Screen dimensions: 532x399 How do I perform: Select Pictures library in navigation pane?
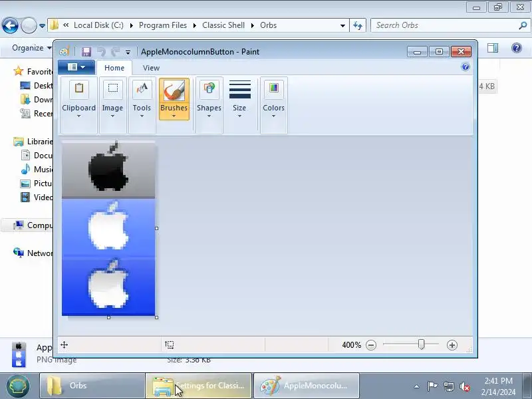click(x=37, y=184)
